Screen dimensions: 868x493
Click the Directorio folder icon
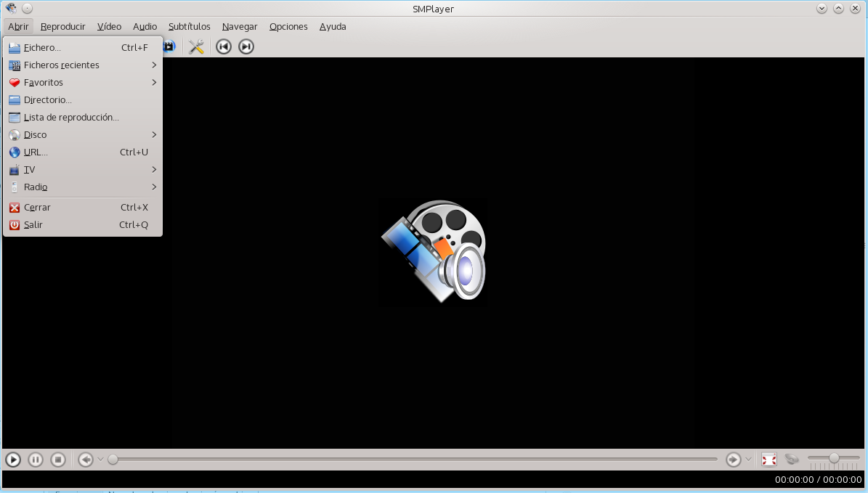[15, 100]
